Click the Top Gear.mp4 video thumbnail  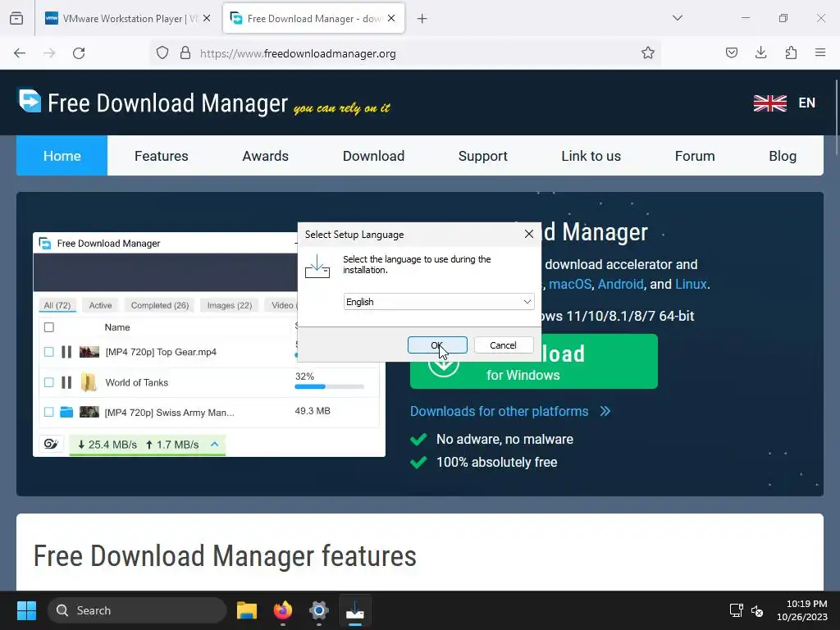click(x=89, y=352)
